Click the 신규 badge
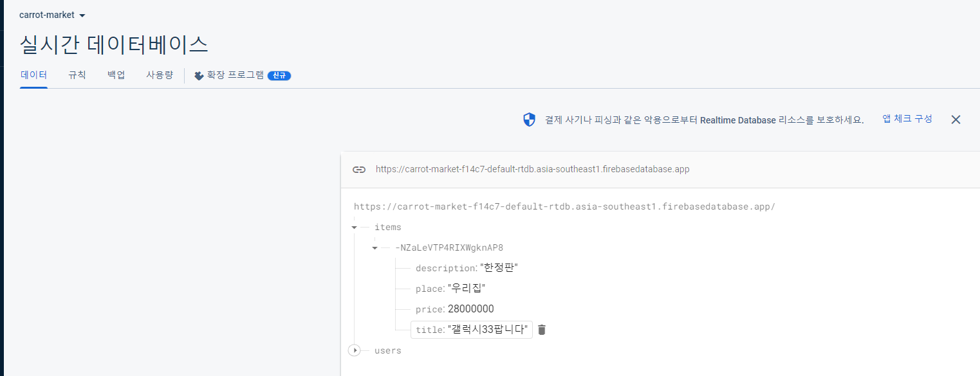This screenshot has height=376, width=980. (x=279, y=75)
